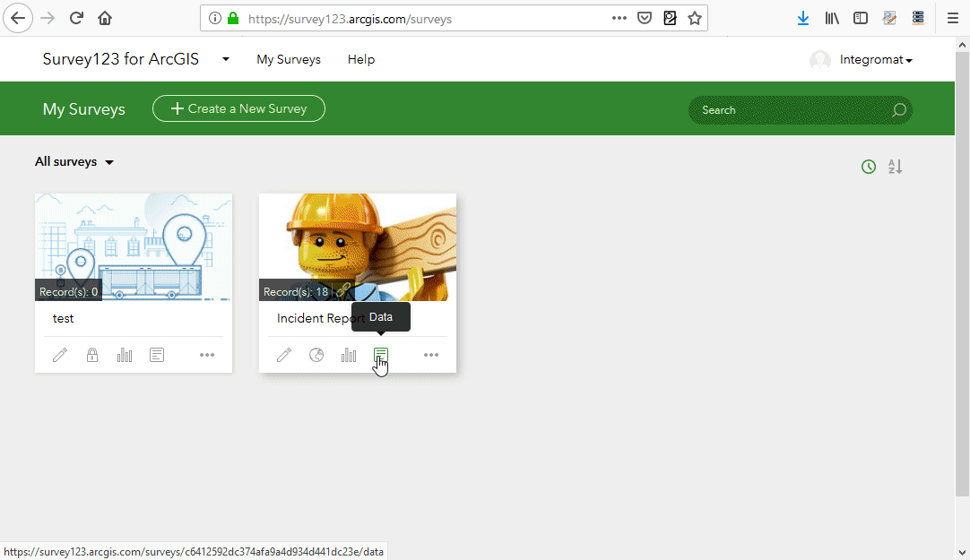Click the search magnifier icon
Image resolution: width=970 pixels, height=560 pixels.
[899, 110]
